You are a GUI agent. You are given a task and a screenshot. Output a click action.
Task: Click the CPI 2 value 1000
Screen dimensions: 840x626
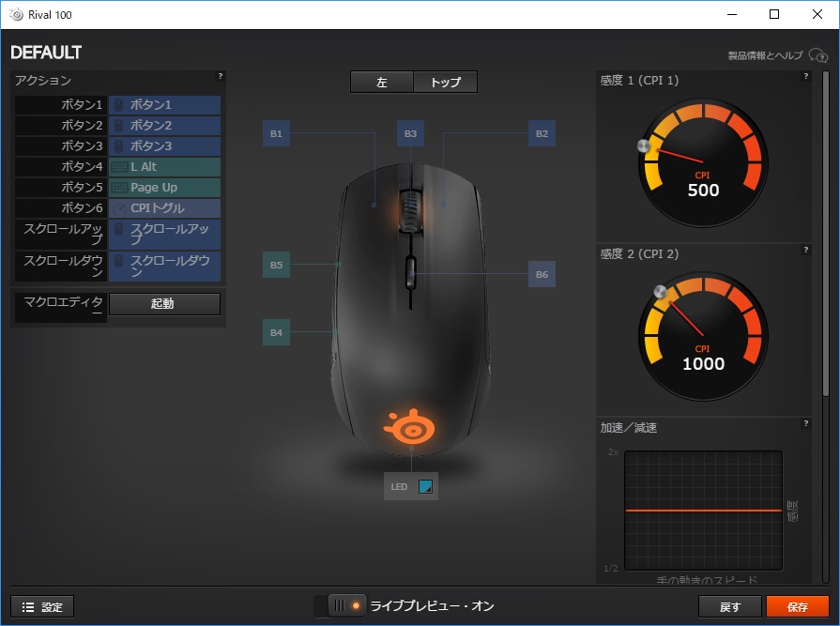(703, 363)
